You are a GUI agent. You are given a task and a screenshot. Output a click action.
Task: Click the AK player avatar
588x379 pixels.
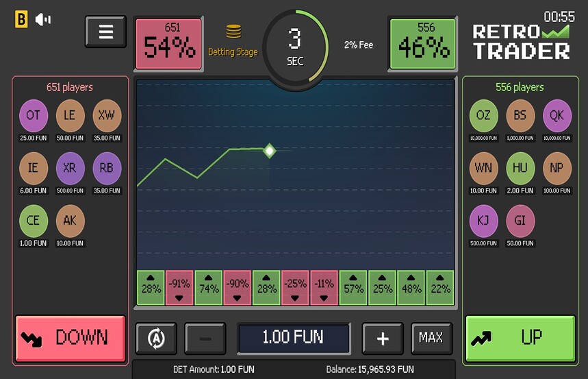click(70, 221)
